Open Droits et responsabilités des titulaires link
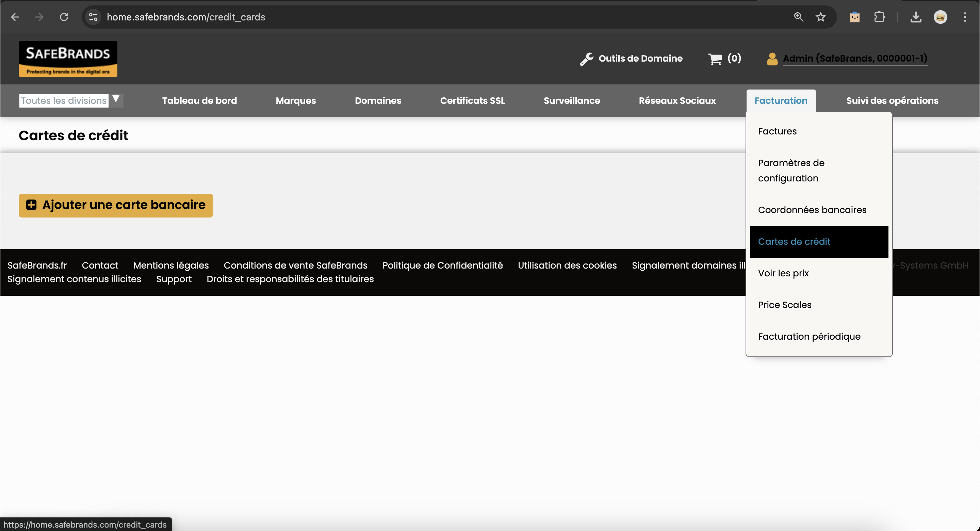The height and width of the screenshot is (531, 980). coord(290,279)
